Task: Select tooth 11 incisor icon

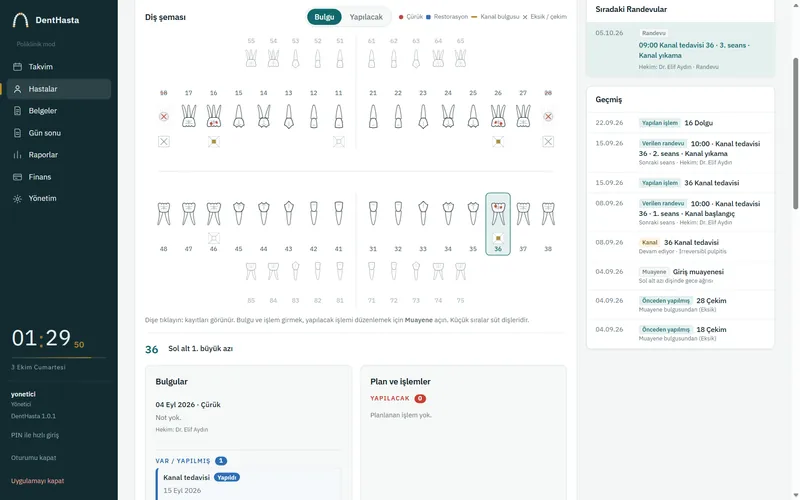Action: coord(338,116)
